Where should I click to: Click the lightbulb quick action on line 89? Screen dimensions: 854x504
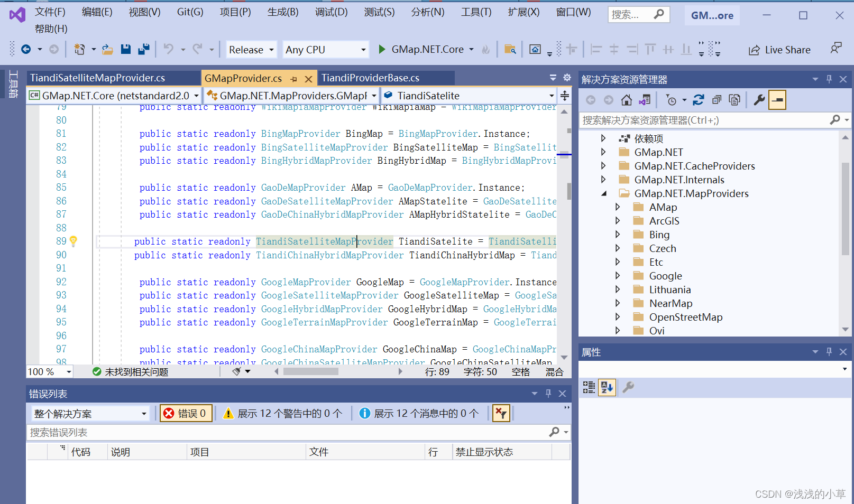tap(74, 241)
